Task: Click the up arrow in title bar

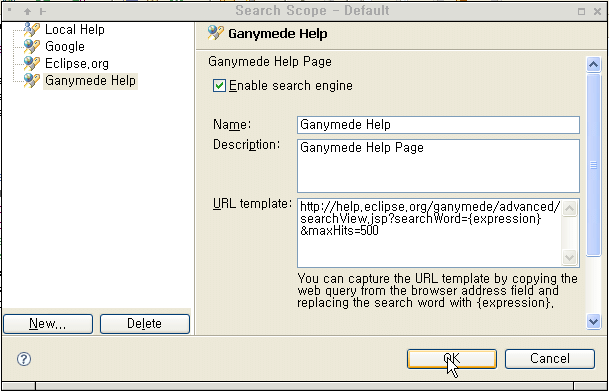Action: pos(27,11)
